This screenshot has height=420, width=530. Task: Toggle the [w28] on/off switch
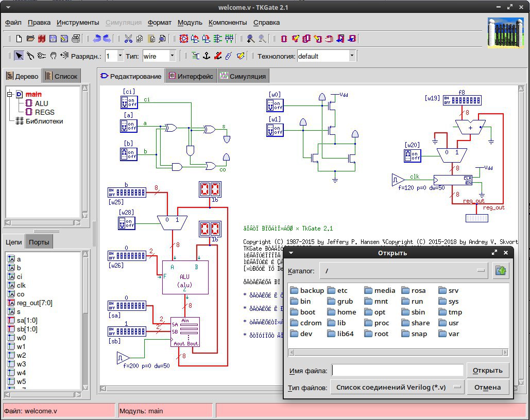pyautogui.click(x=126, y=223)
